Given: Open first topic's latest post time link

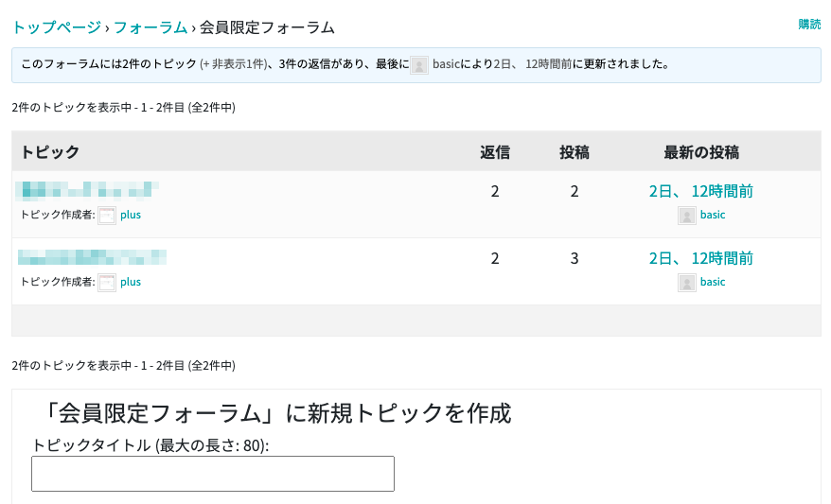Looking at the screenshot, I should click(x=700, y=191).
